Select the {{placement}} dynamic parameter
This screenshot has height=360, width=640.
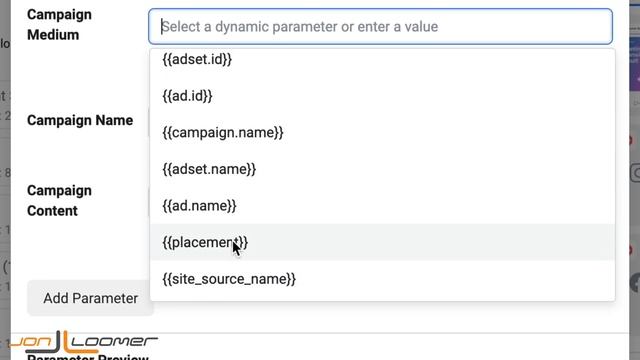[382, 242]
